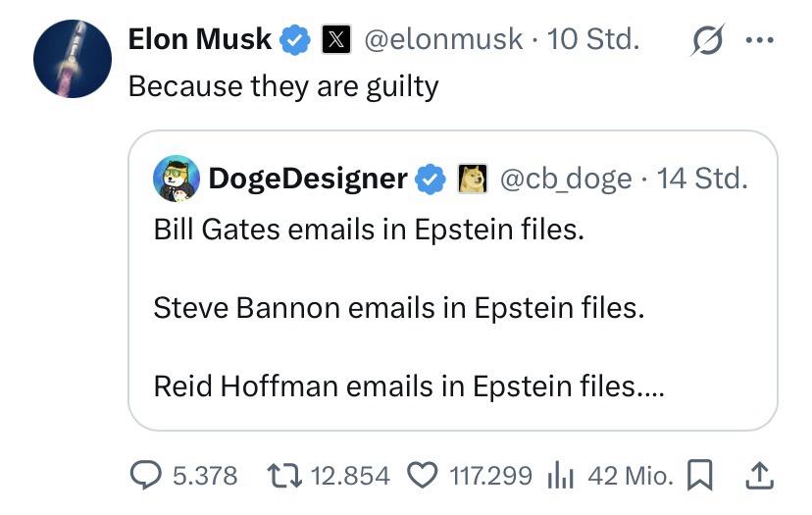Open Elon Musk's rocket profile picture
Screen dimensions: 812x515
coord(73,58)
